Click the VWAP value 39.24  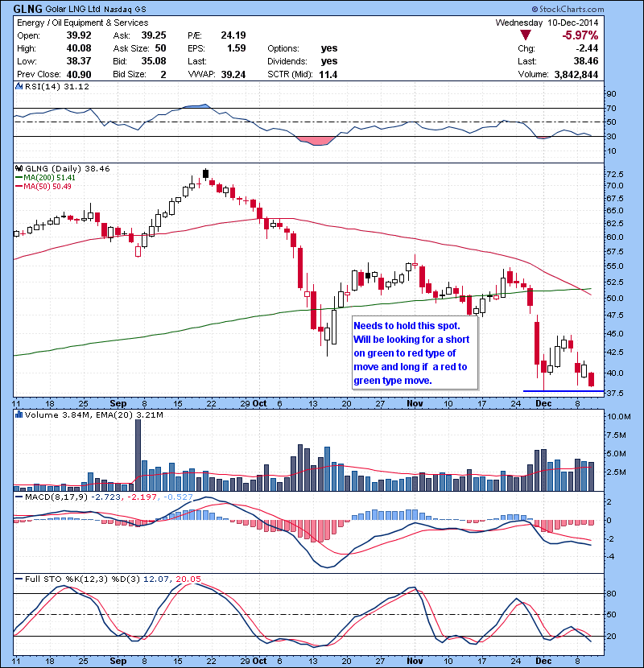[x=233, y=74]
